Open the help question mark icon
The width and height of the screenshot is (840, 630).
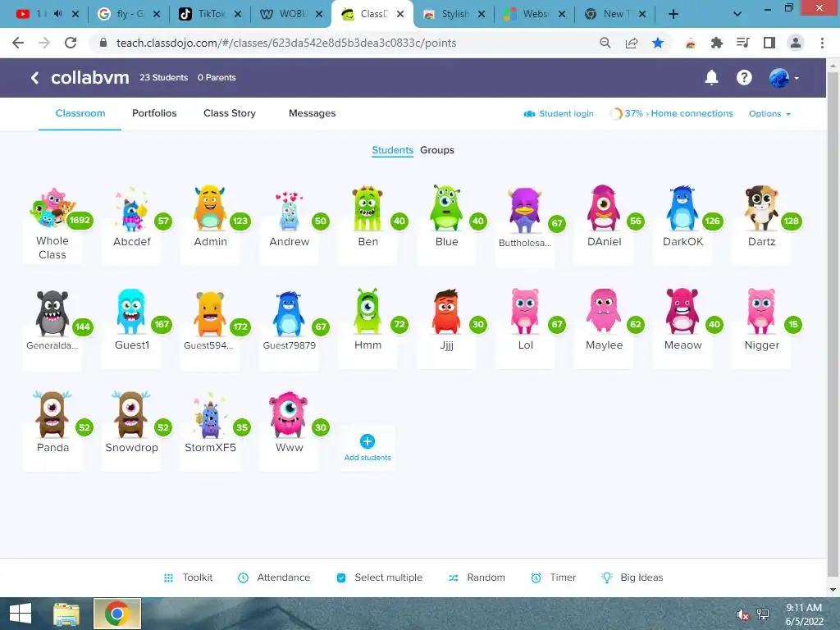744,78
